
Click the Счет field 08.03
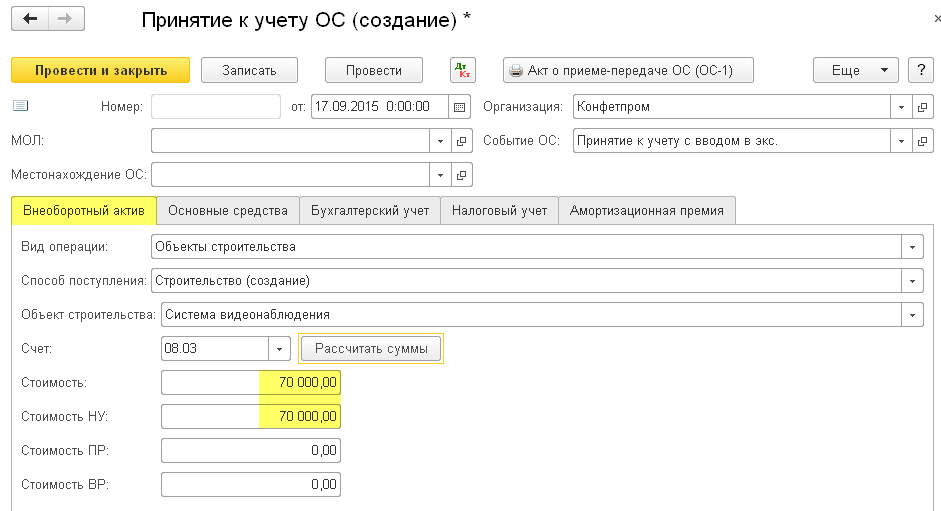pos(215,349)
